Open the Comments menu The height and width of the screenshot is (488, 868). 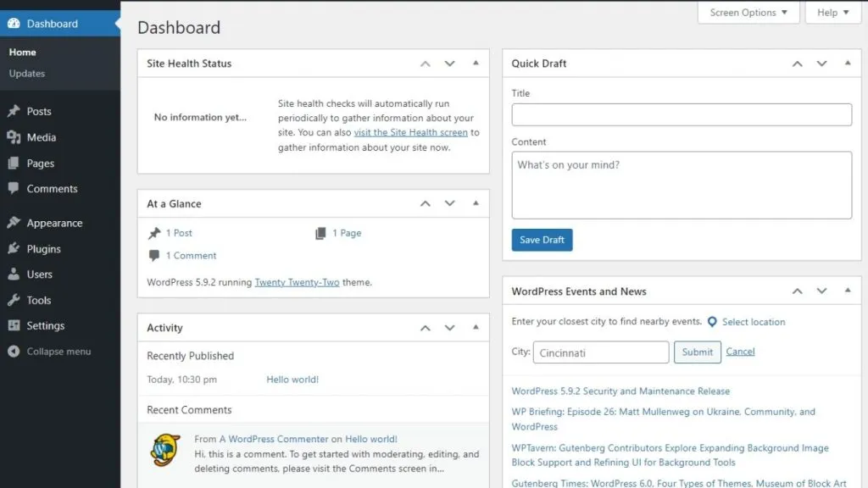pyautogui.click(x=60, y=189)
